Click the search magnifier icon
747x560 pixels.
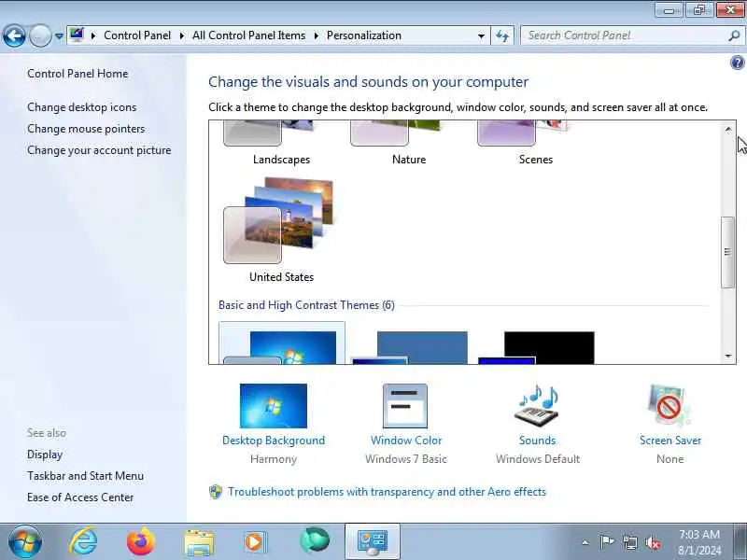(x=734, y=35)
